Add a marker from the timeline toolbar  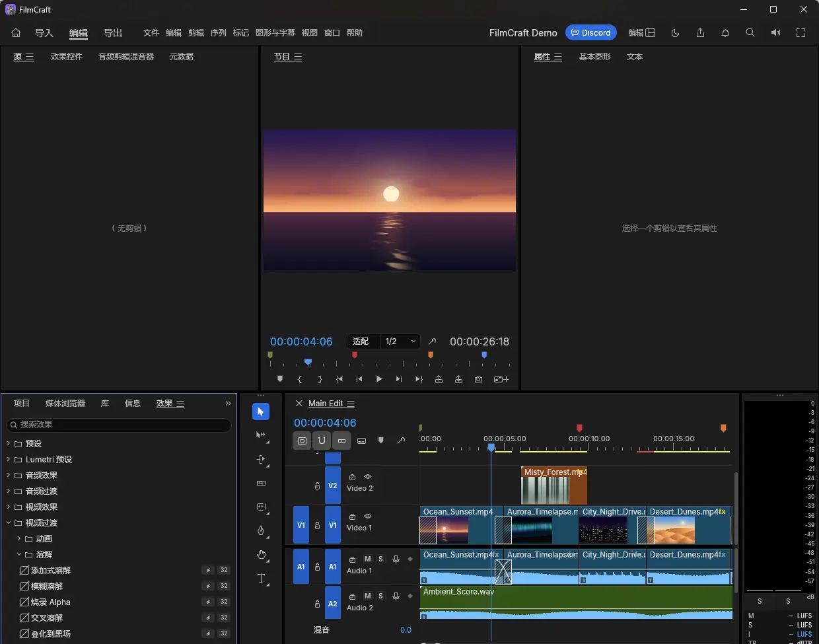point(381,441)
